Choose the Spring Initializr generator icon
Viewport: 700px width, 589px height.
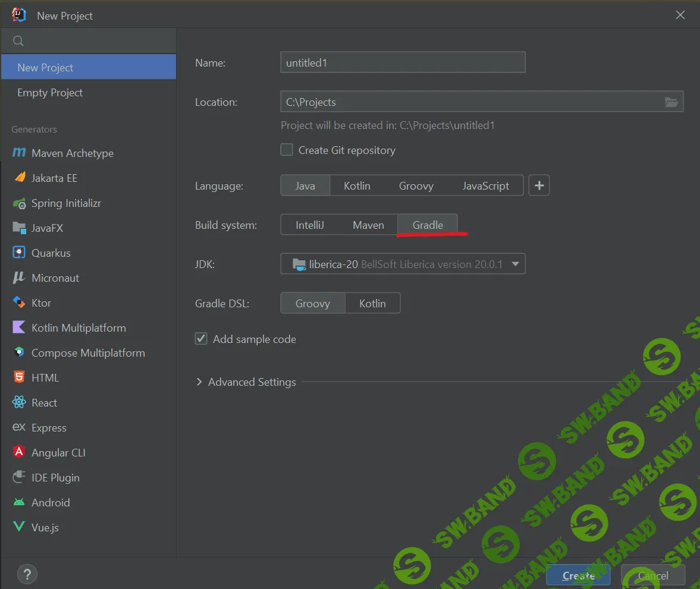[x=19, y=203]
